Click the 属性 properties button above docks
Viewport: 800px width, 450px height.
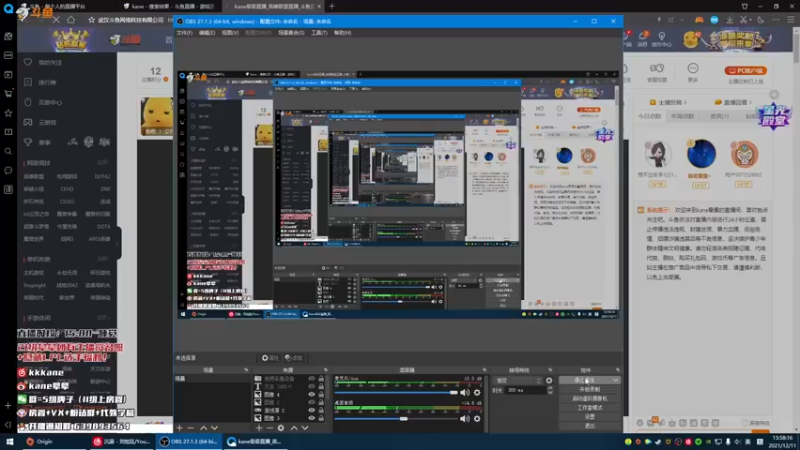point(270,358)
